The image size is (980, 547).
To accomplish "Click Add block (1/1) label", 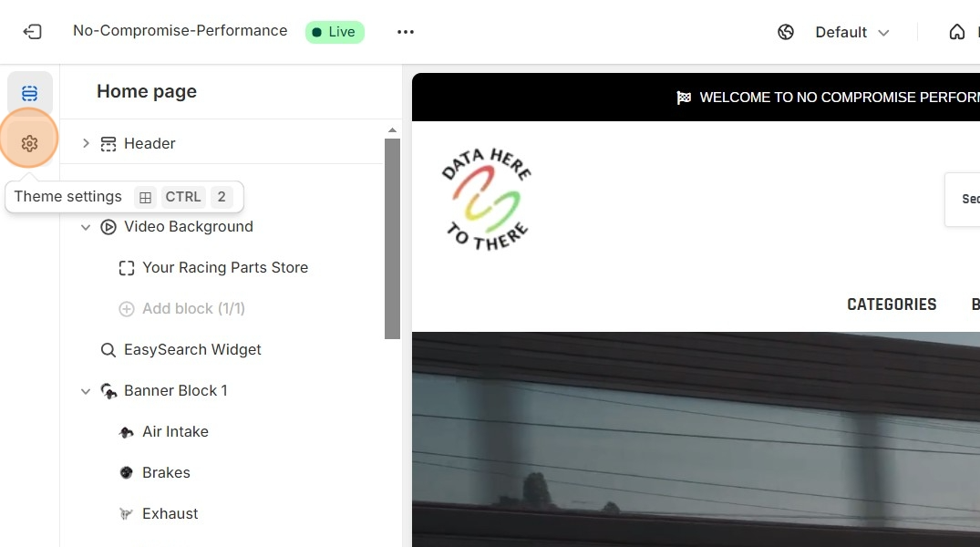I will [193, 308].
